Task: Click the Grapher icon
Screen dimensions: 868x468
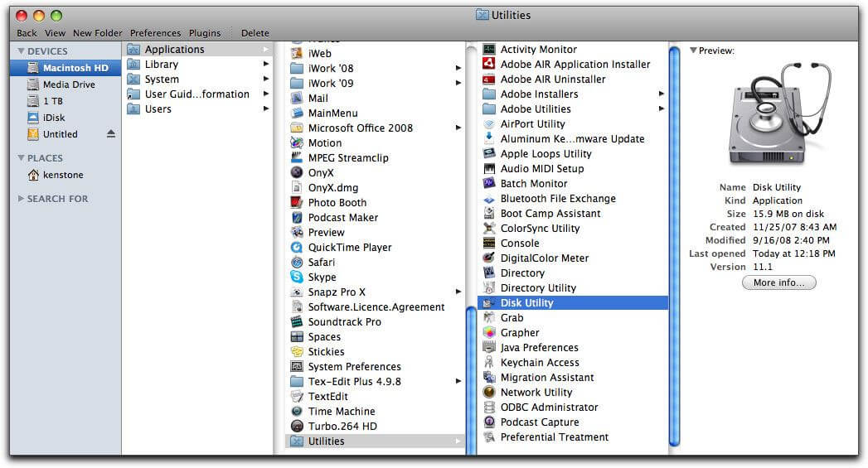Action: (x=489, y=333)
